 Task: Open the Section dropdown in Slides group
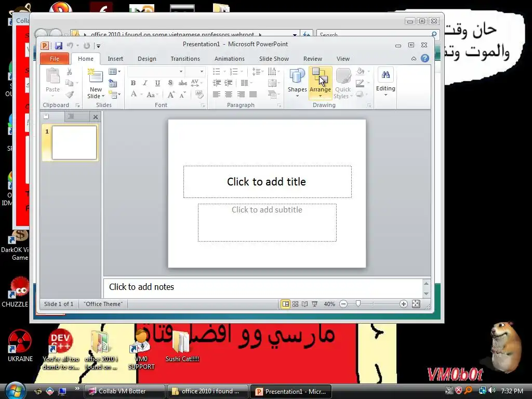[115, 95]
